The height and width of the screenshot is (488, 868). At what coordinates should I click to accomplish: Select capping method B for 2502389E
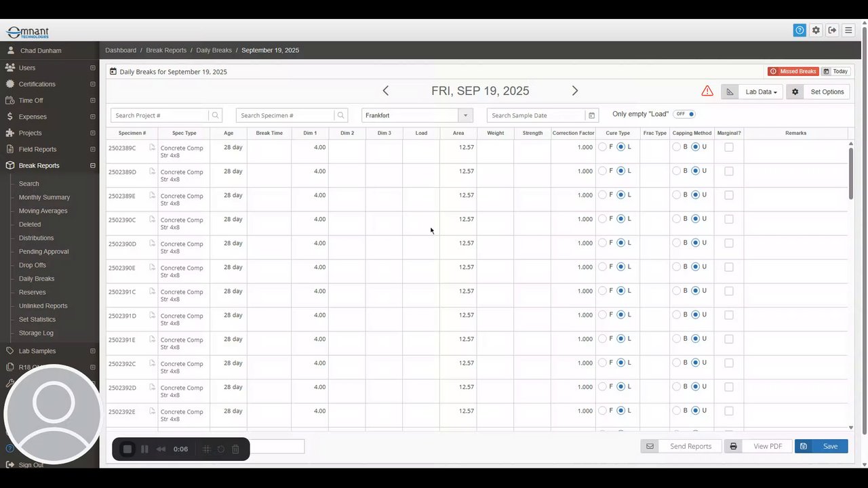676,195
